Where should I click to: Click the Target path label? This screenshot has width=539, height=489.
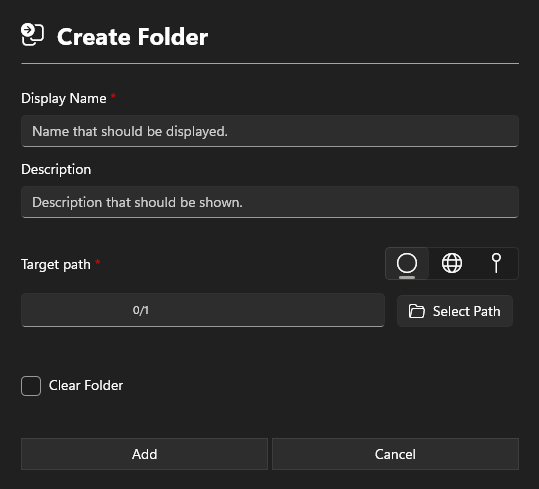click(56, 265)
